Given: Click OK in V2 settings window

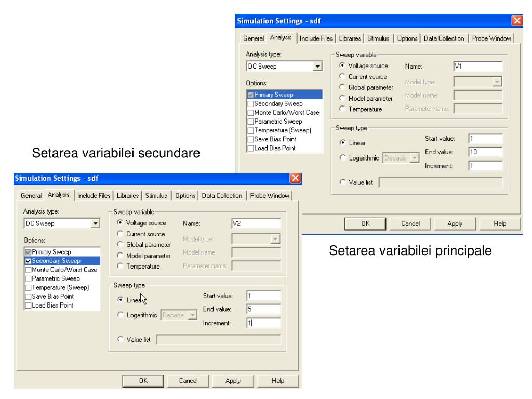Looking at the screenshot, I should (x=143, y=381).
